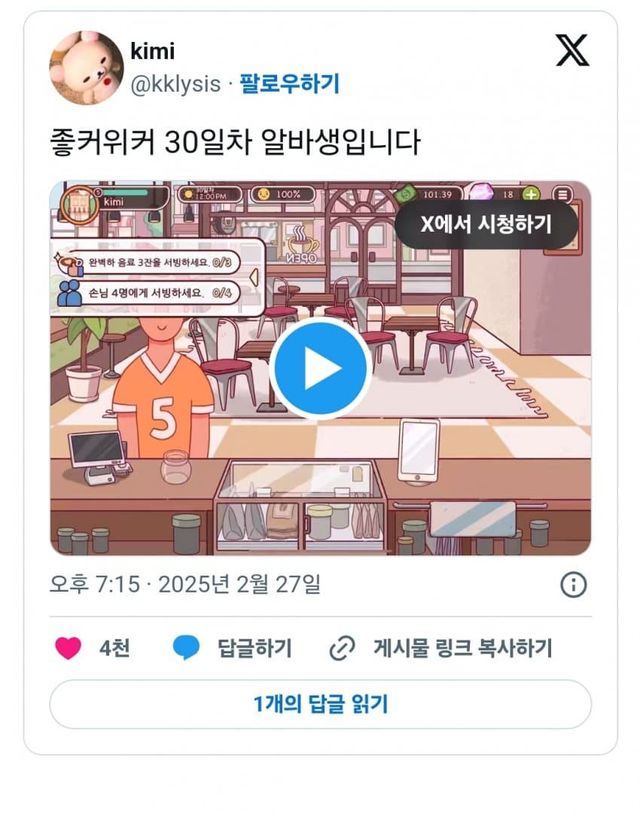This screenshot has width=640, height=818.
Task: Collapse the quest panel arrow
Action: coord(254,278)
